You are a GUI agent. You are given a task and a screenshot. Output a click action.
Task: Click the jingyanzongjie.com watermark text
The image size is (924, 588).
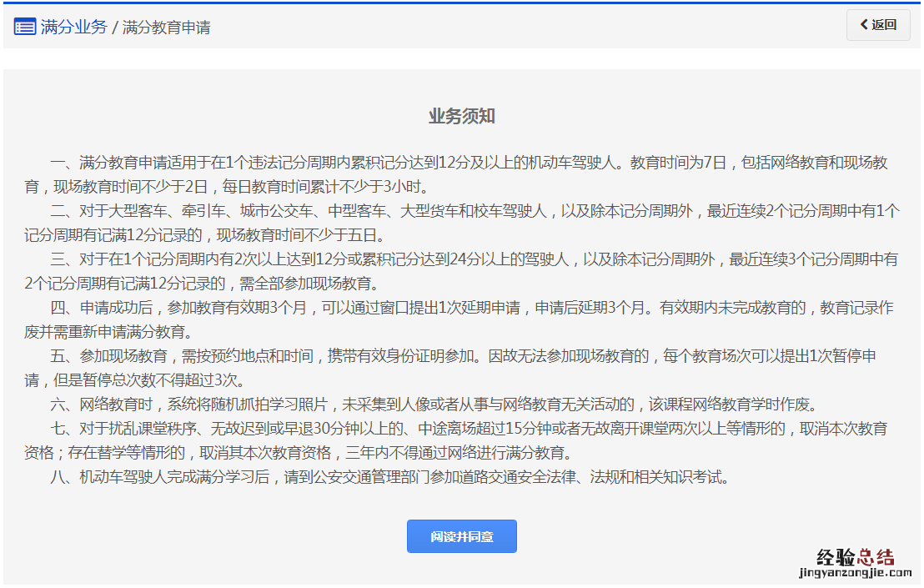[844, 573]
